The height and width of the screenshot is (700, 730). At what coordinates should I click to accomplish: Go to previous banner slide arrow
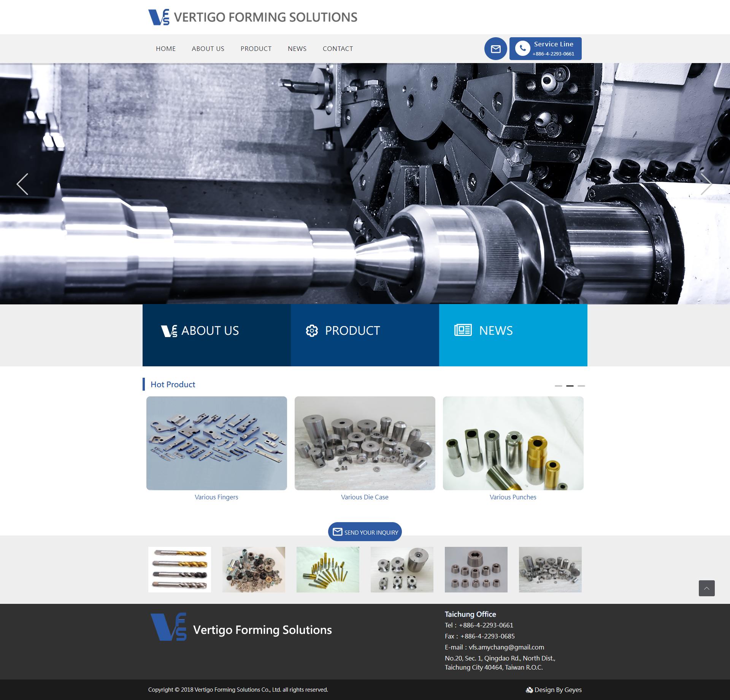coord(22,184)
